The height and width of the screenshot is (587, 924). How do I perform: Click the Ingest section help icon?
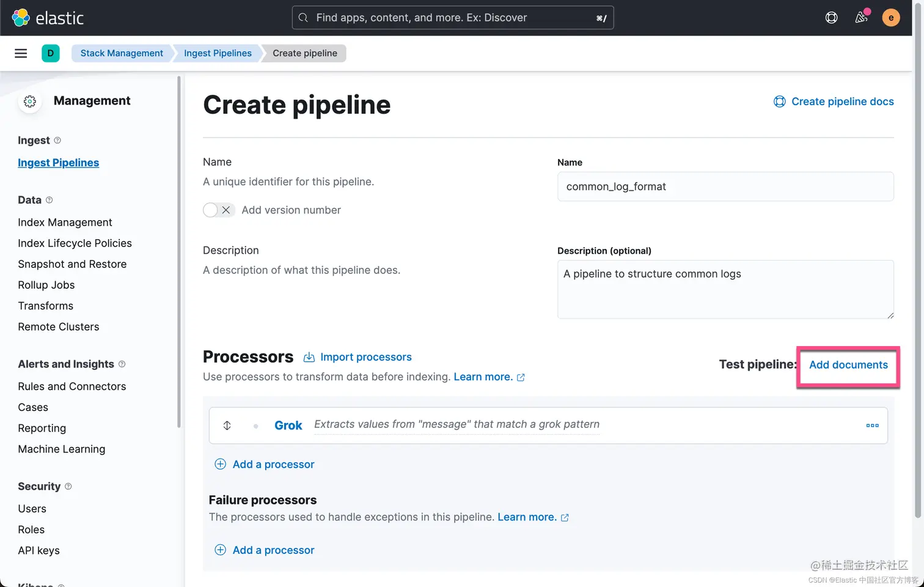click(57, 141)
